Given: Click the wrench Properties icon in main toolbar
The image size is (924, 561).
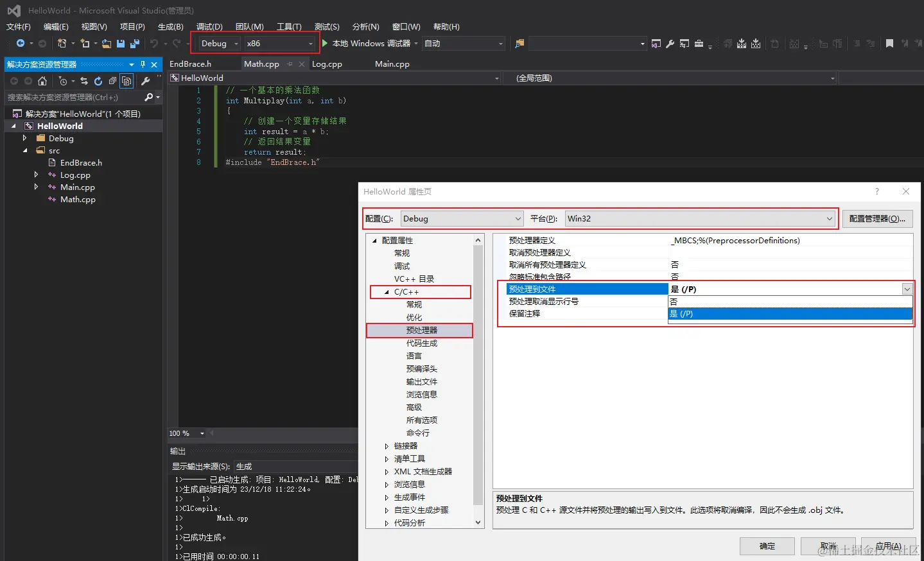Looking at the screenshot, I should 670,44.
